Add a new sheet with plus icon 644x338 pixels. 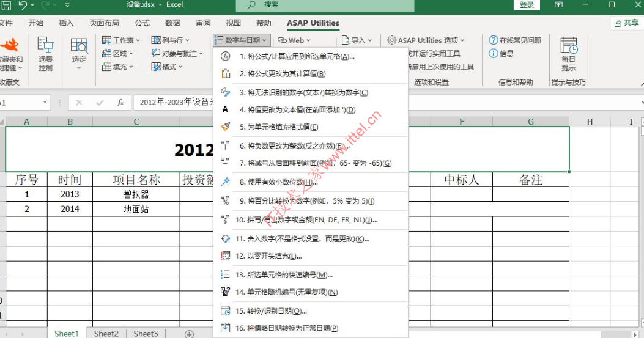pos(189,334)
